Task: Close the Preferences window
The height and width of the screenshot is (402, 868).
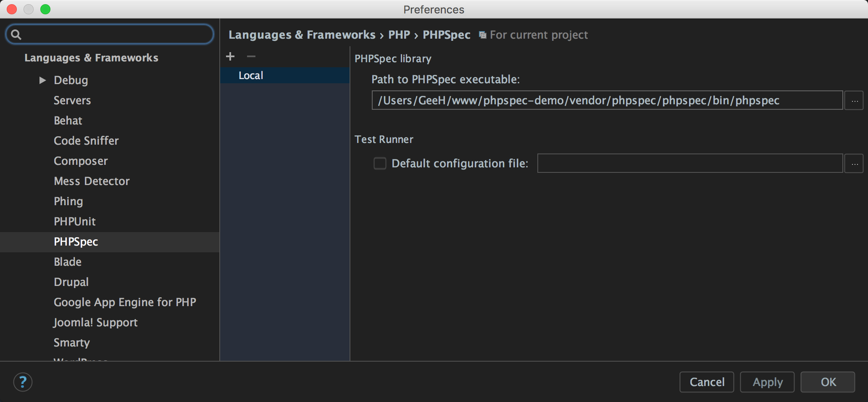Action: 12,9
